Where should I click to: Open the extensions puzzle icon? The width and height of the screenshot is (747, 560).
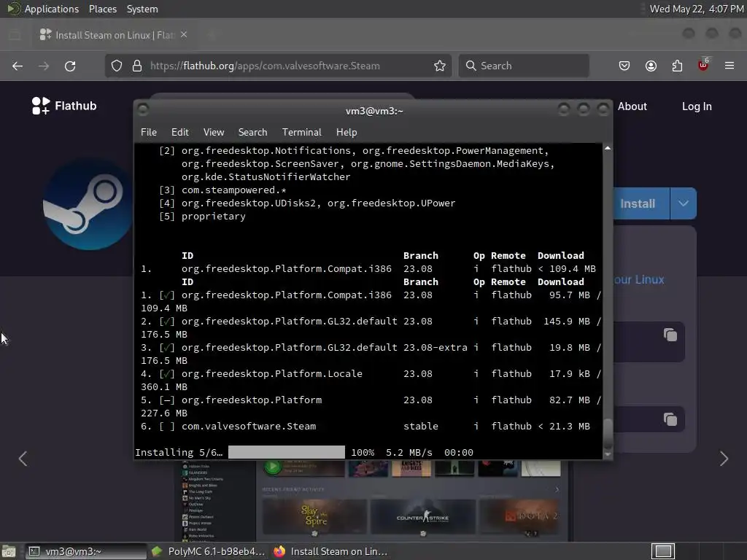coord(677,66)
